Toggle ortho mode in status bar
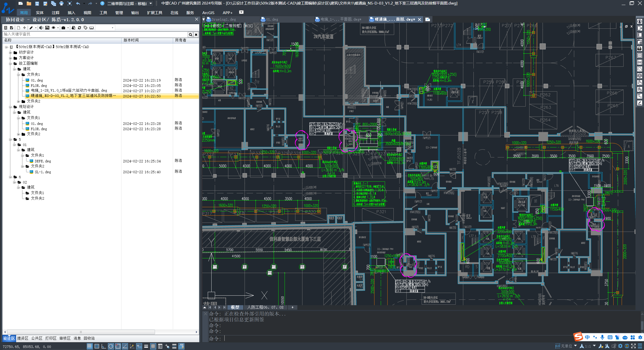The height and width of the screenshot is (350, 644). point(104,346)
